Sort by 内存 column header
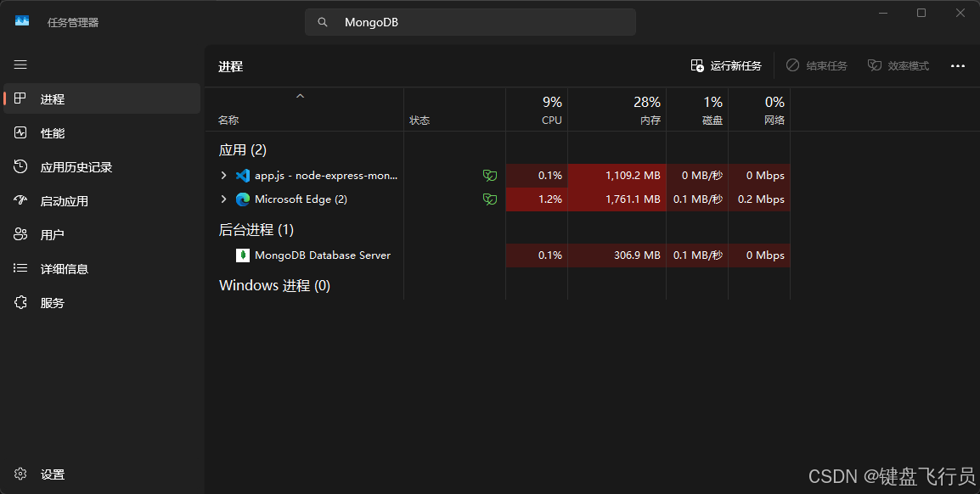The width and height of the screenshot is (980, 494). tap(617, 109)
